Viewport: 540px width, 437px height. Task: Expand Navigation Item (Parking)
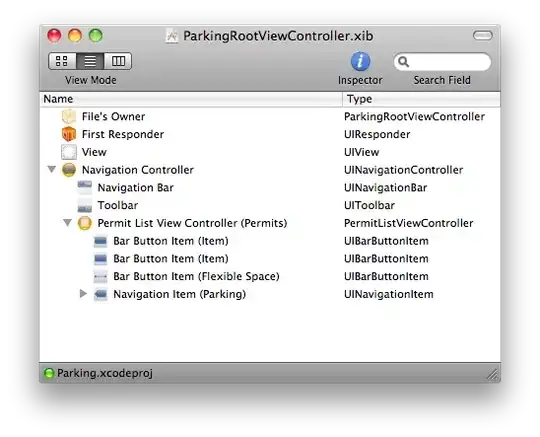coord(83,293)
